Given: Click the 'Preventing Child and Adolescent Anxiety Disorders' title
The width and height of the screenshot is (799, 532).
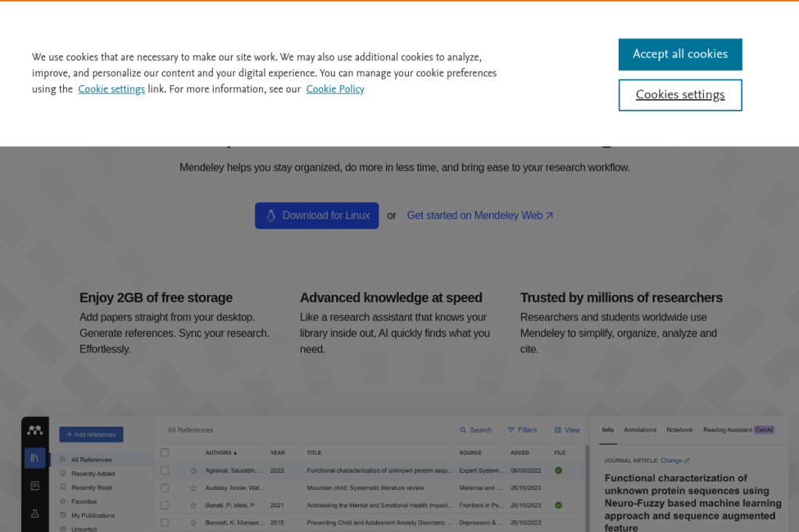Looking at the screenshot, I should (380, 523).
